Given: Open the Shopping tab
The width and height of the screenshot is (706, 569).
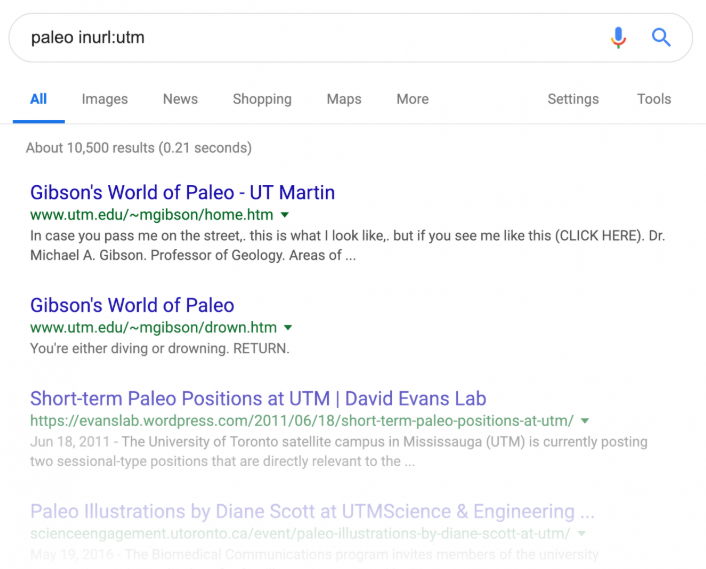Looking at the screenshot, I should click(x=262, y=99).
